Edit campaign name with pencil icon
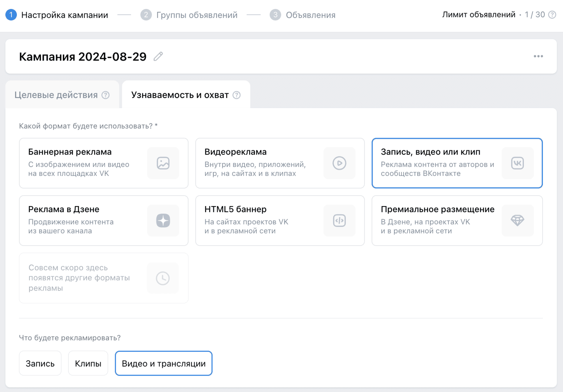The height and width of the screenshot is (392, 563). click(158, 56)
